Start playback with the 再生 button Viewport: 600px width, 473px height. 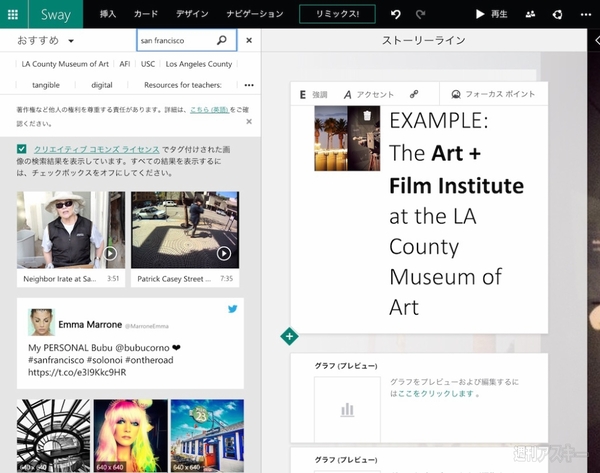tap(491, 14)
